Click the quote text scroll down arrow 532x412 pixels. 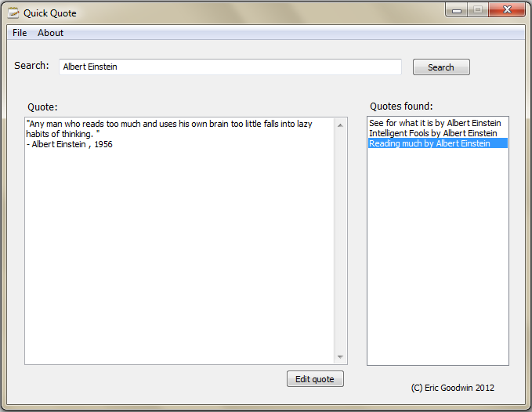coord(340,356)
